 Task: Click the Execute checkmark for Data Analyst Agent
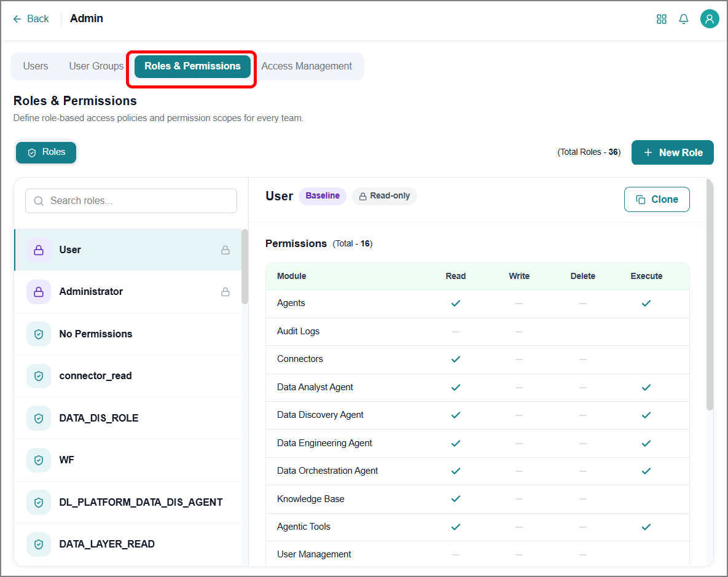click(646, 388)
